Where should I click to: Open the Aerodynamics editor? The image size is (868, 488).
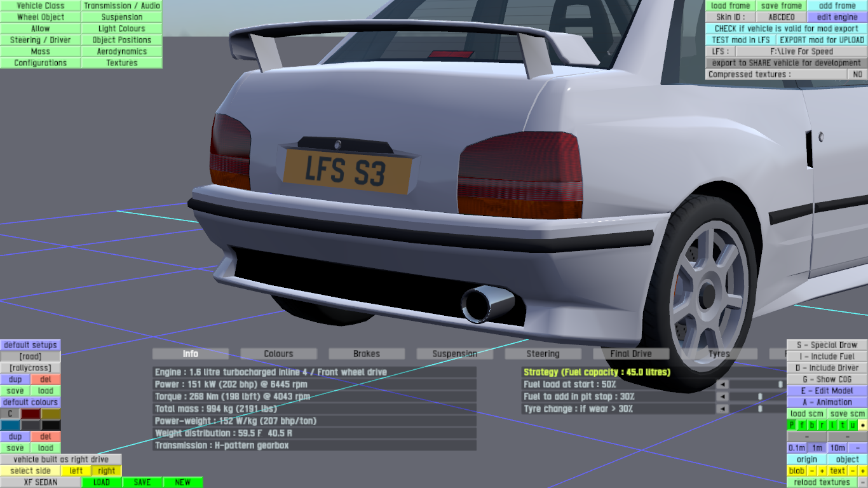pos(122,51)
